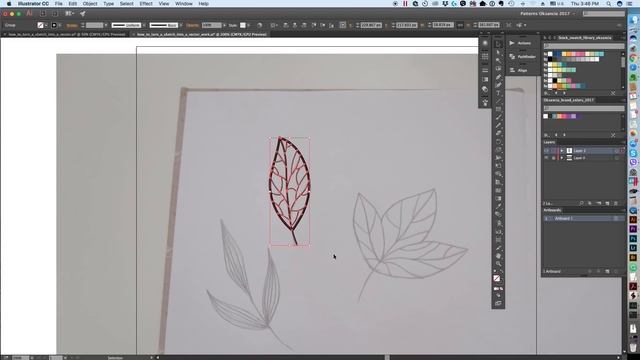Click the target circle of Layer 1
This screenshot has height=360, width=640.
coord(616,151)
